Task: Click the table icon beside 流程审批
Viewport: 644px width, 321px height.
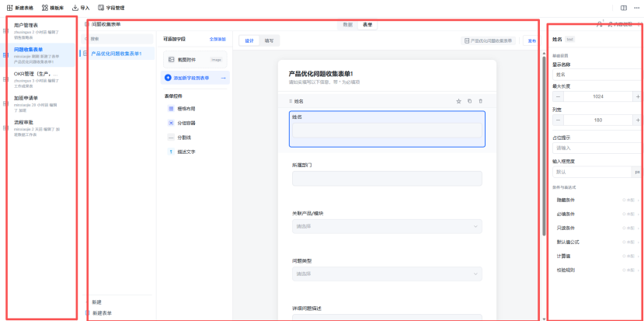Action: 5,128
